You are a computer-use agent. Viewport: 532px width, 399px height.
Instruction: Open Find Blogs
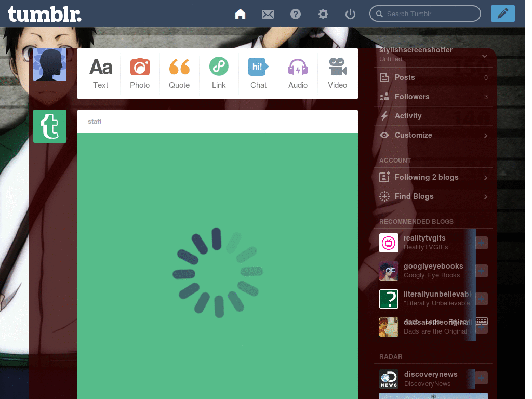[433, 197]
